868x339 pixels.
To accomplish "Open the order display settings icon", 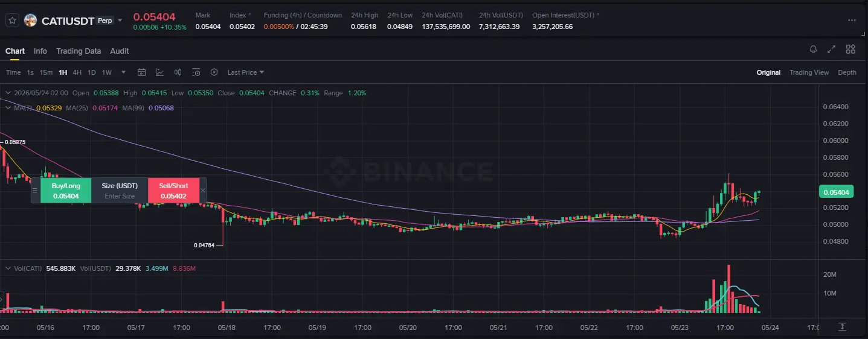I will coord(196,72).
